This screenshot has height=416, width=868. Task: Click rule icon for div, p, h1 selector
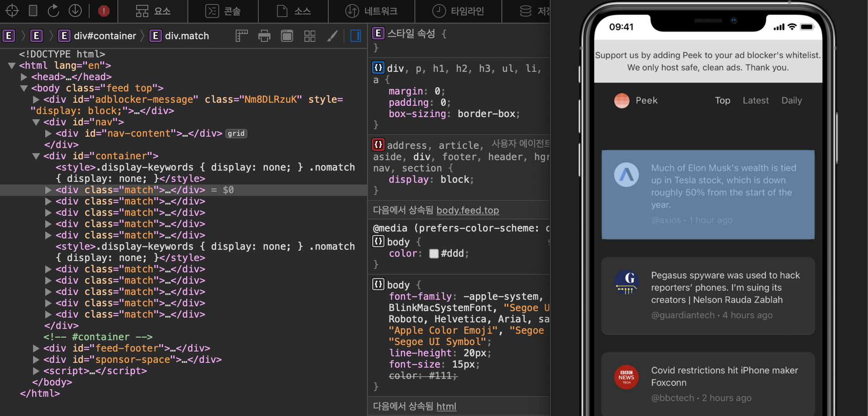click(378, 67)
